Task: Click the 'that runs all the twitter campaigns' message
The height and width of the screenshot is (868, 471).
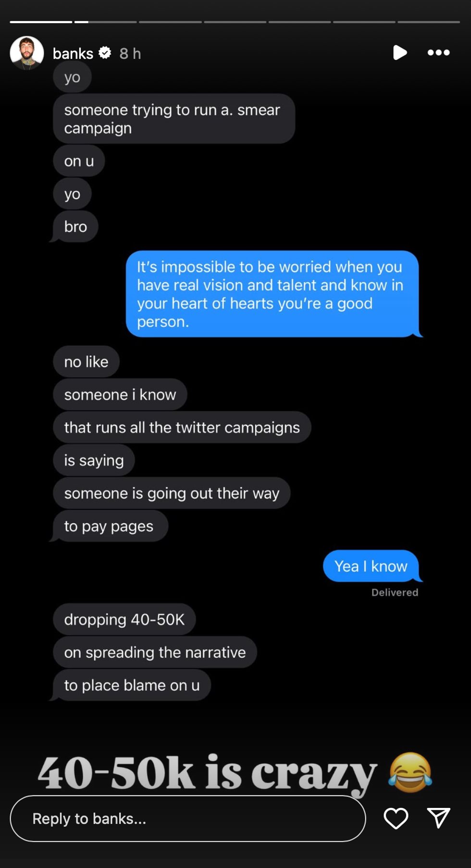Action: pos(182,427)
